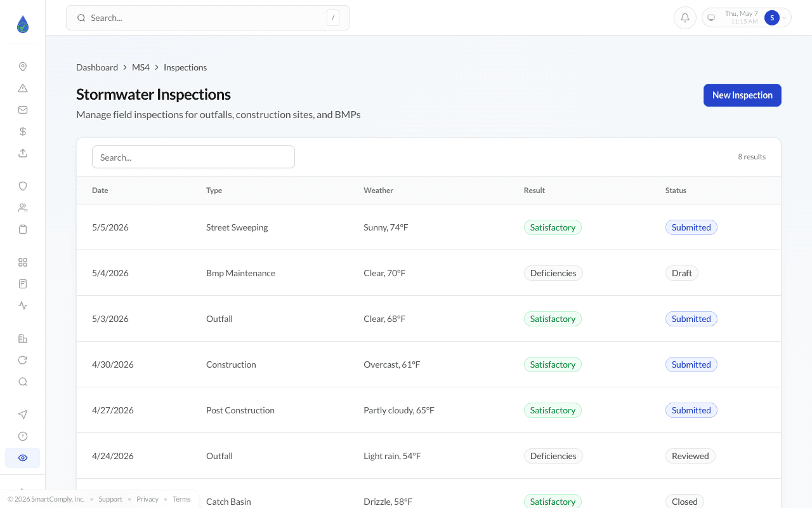Open the users people icon in sidebar
Screen dimensions: 812x508
pyautogui.click(x=23, y=208)
